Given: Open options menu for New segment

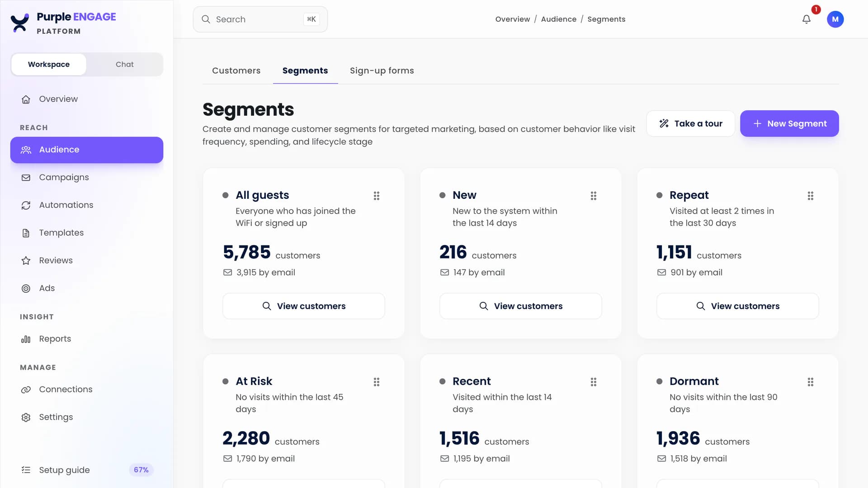Looking at the screenshot, I should [593, 196].
